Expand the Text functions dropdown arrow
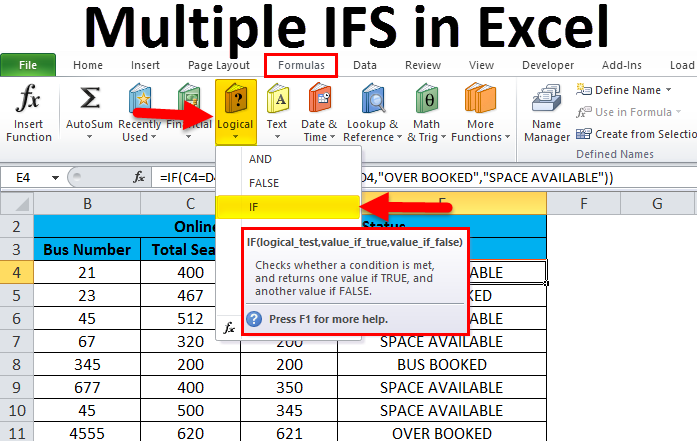 pos(277,137)
